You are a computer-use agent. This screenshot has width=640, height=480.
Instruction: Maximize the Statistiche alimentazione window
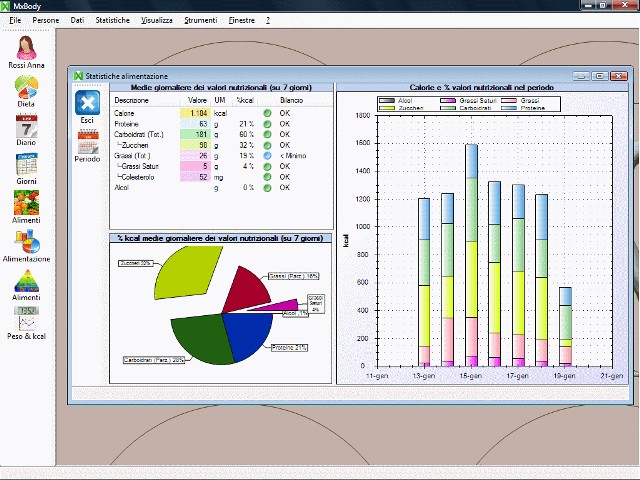tap(599, 76)
